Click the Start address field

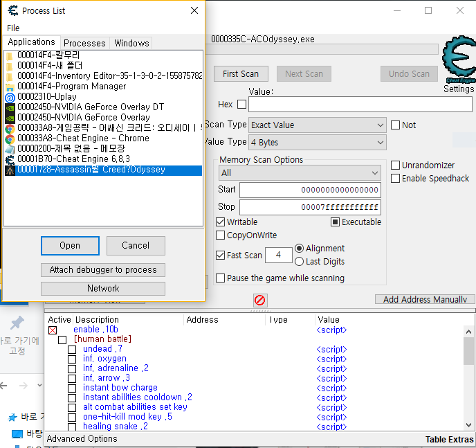coord(310,190)
